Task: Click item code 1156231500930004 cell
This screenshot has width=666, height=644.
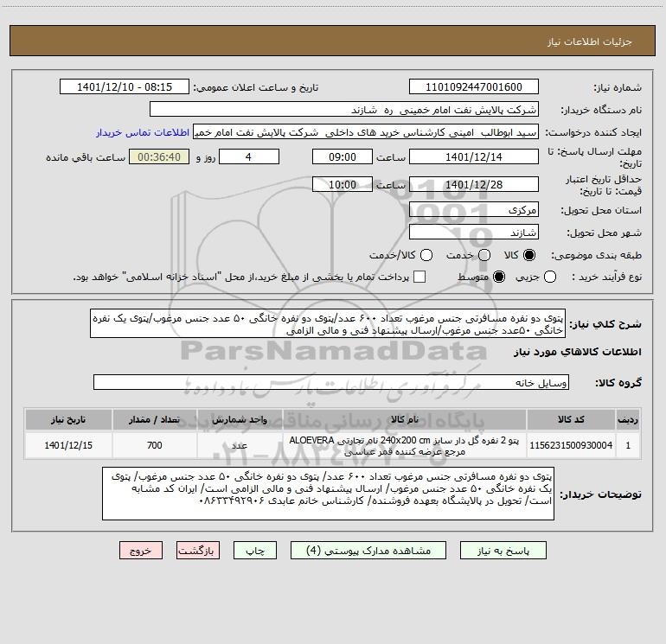Action: pos(571,445)
